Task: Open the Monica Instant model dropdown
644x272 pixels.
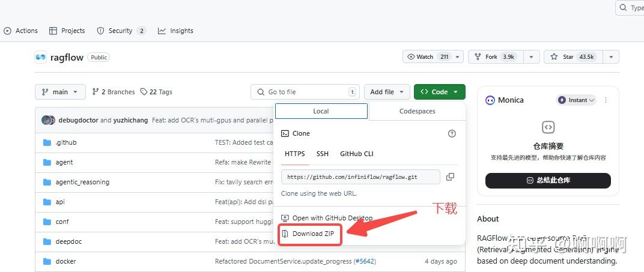Action: click(x=576, y=100)
